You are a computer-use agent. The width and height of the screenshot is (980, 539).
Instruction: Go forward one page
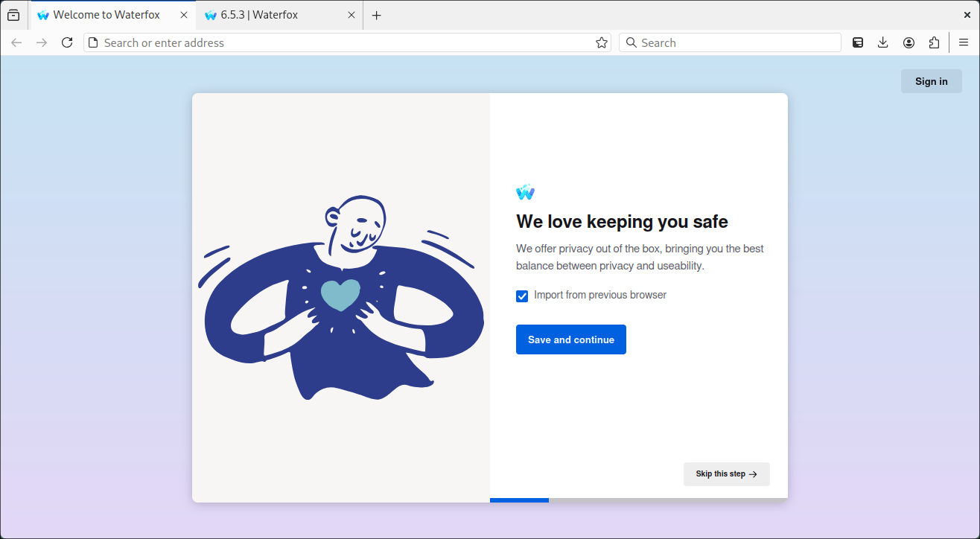tap(42, 42)
